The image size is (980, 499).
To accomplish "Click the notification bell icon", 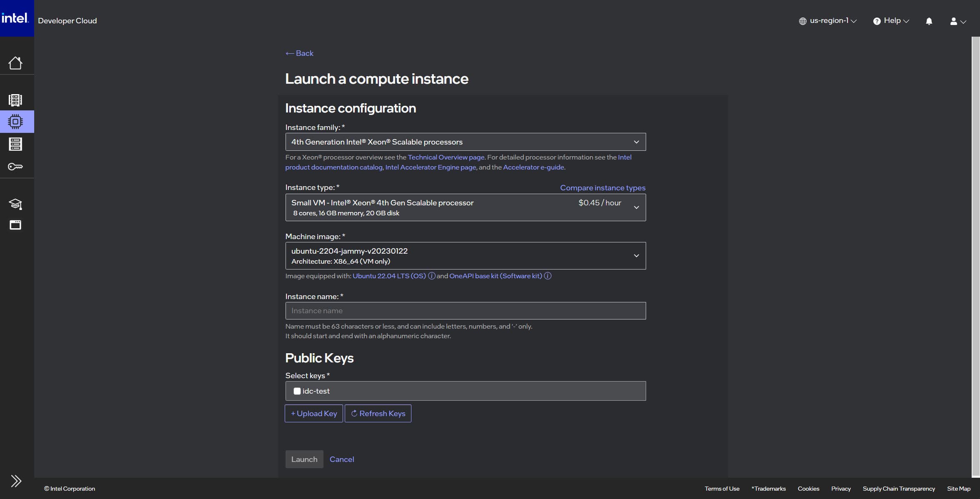I will coord(929,21).
